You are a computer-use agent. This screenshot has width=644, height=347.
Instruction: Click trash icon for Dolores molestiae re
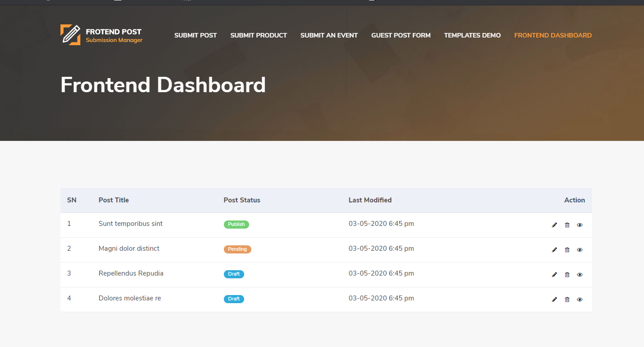pos(567,300)
